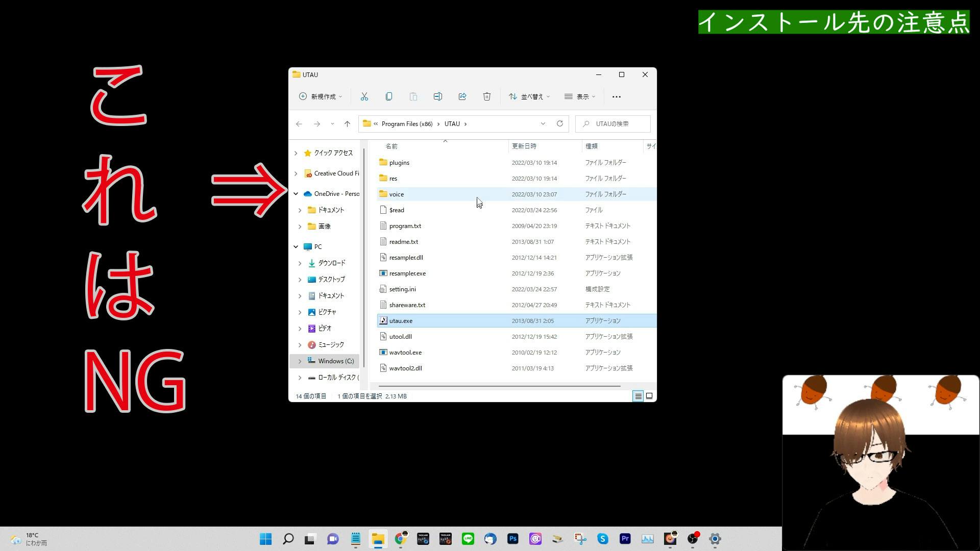Collapse the OneDrive tree node
Viewport: 980px width, 551px height.
point(296,194)
